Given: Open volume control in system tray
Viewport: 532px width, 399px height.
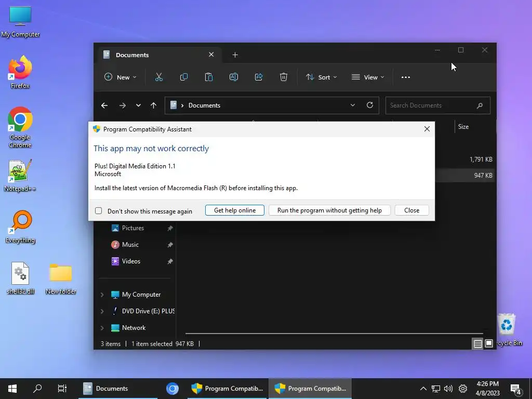Looking at the screenshot, I should click(x=448, y=389).
